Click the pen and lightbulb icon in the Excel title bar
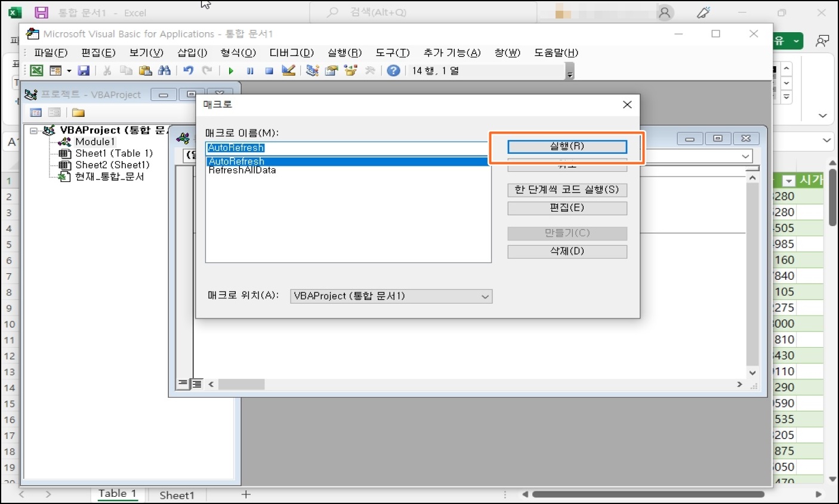839x504 pixels. point(704,13)
